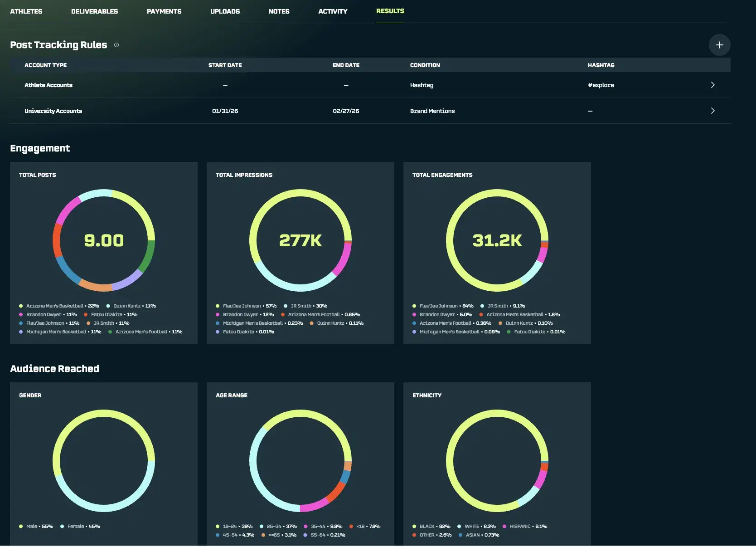
Task: Expand the Athlete Accounts rule row chevron
Action: coord(712,85)
